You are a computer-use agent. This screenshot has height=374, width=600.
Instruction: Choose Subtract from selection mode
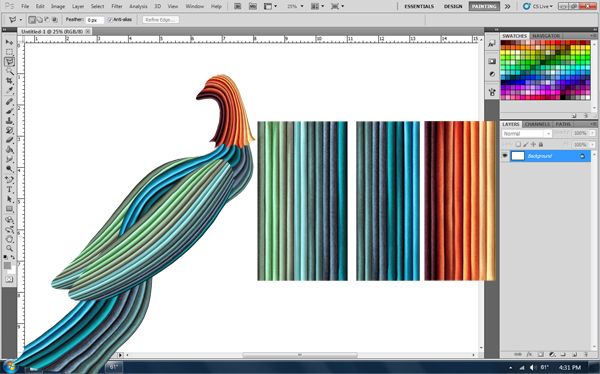[x=47, y=20]
